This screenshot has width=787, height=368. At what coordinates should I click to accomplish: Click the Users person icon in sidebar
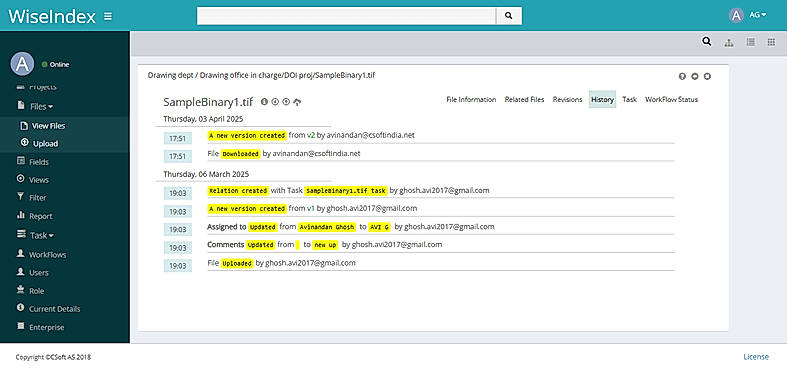[21, 272]
